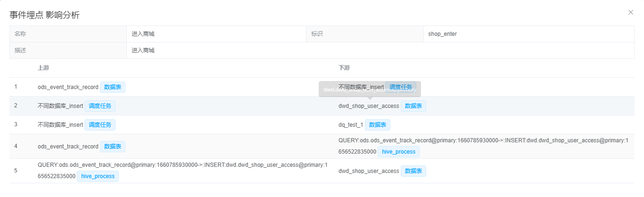Click the hive_process tag in row 5 upstream
This screenshot has height=197, width=644.
pos(98,176)
